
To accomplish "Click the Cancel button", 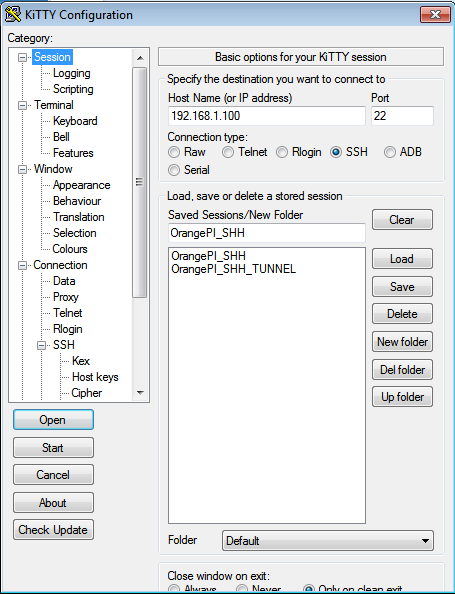I will click(x=53, y=475).
